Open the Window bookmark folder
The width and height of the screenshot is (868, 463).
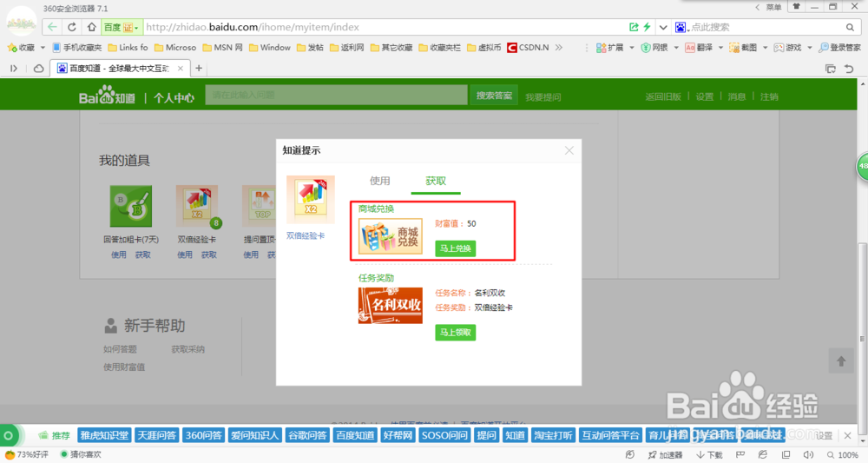pyautogui.click(x=270, y=48)
